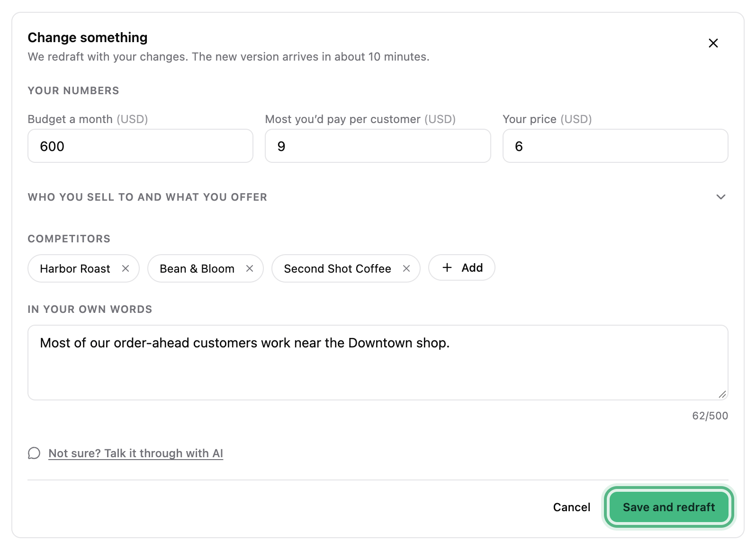Click the IN YOUR OWN WORDS heading
This screenshot has height=550, width=756.
pyautogui.click(x=90, y=309)
